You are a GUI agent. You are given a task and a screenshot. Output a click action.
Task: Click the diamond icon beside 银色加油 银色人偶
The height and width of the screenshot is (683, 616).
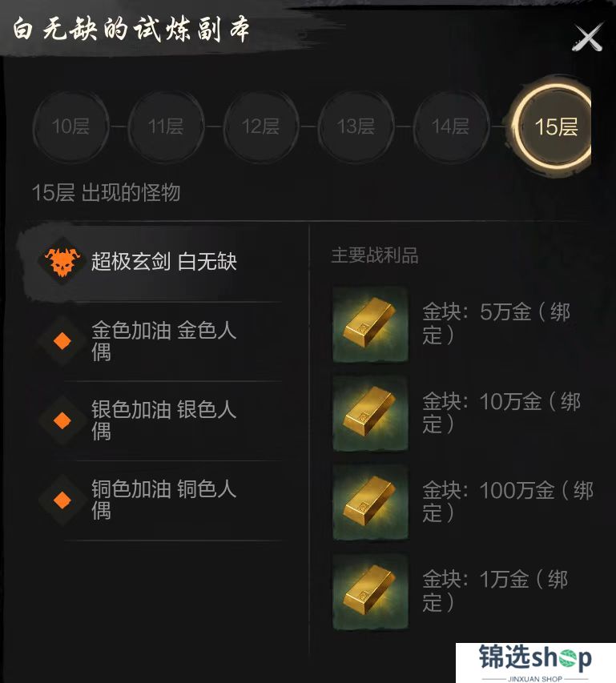62,420
